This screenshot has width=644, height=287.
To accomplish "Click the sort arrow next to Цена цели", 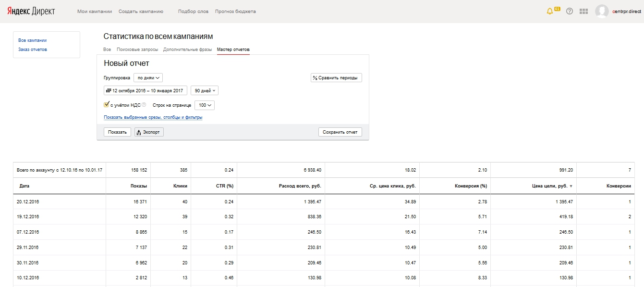I will (x=571, y=186).
